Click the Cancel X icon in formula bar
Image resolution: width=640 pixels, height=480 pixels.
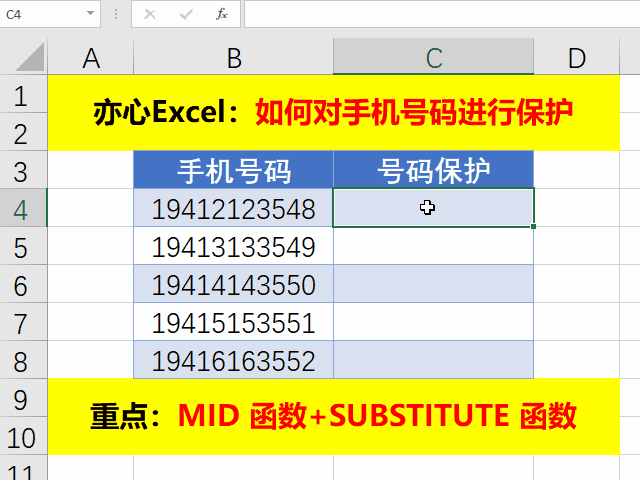(150, 15)
